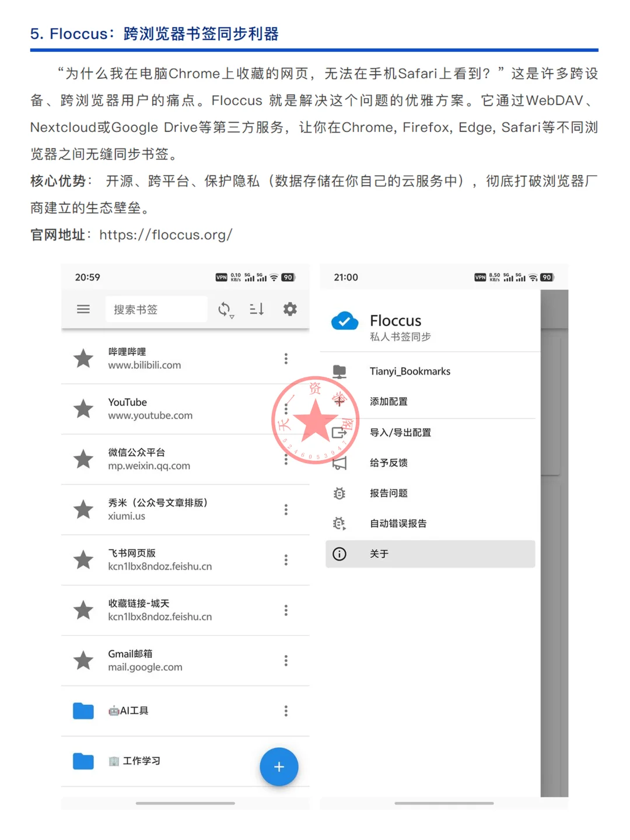Open the hamburger menu in bookmarks screen

tap(83, 309)
